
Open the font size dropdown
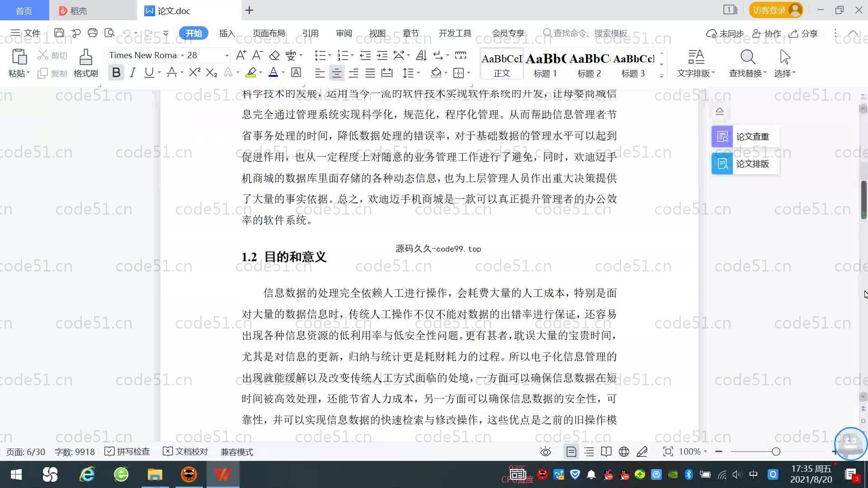pyautogui.click(x=227, y=56)
